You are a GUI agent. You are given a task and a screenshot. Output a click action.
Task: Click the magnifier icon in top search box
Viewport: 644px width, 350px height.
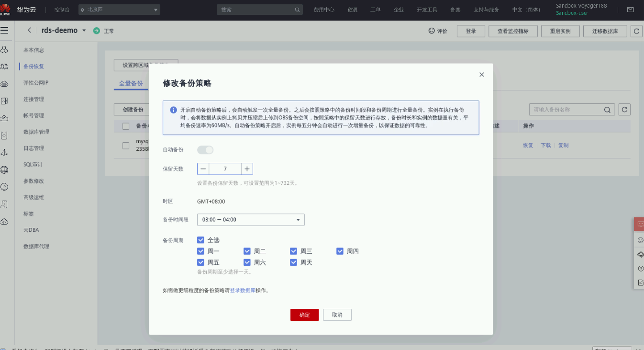tap(297, 10)
